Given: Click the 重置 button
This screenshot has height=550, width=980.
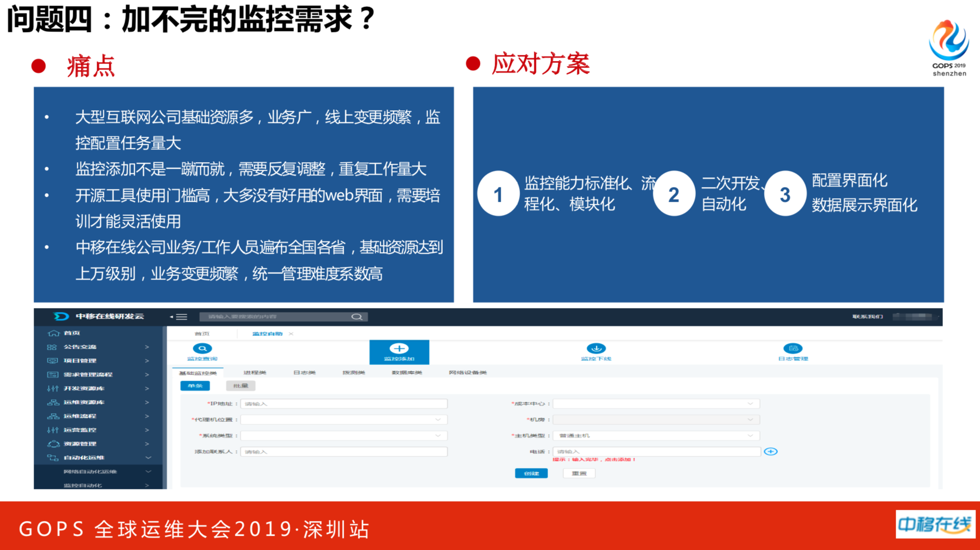Looking at the screenshot, I should click(579, 473).
